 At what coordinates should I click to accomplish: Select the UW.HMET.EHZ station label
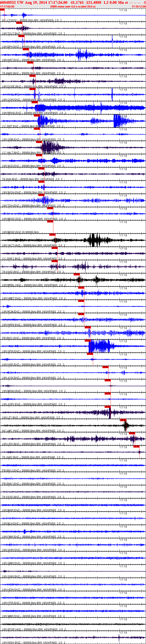coord(34,299)
